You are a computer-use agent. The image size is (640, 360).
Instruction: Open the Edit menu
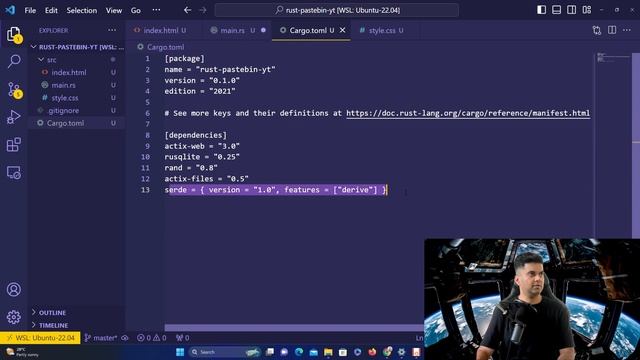[x=51, y=10]
